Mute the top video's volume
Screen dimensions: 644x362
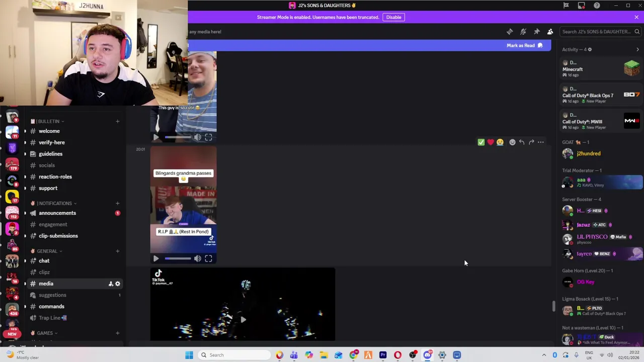point(198,137)
